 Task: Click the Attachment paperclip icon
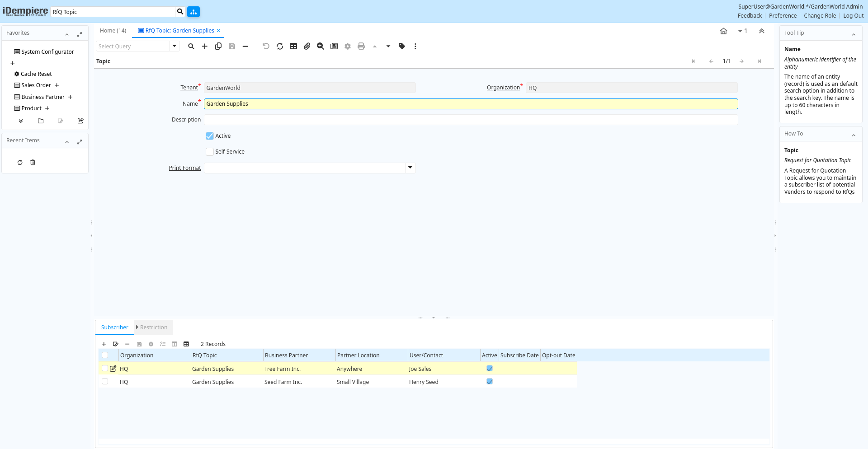(x=307, y=46)
